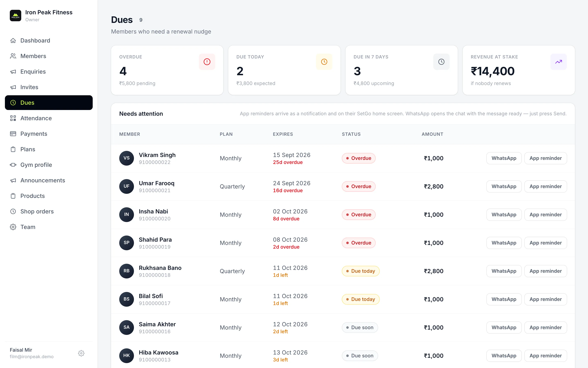This screenshot has height=368, width=588.
Task: Click the Team gear icon
Action: coord(13,227)
